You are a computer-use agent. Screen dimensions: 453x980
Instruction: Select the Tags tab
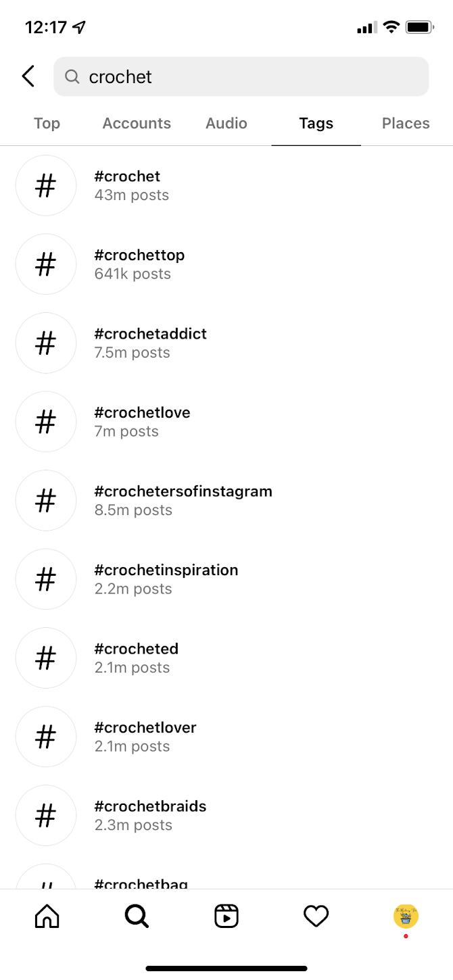click(x=316, y=123)
